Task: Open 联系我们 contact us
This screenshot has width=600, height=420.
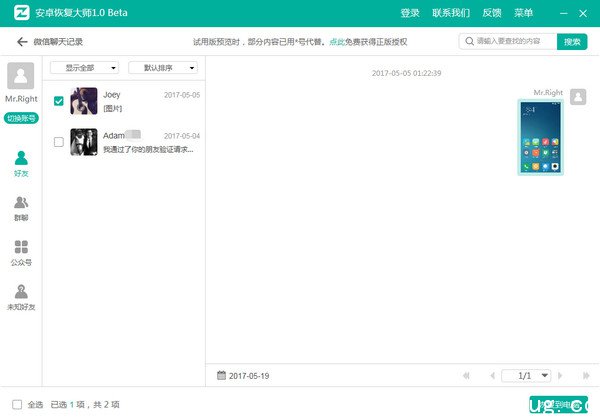Action: click(x=451, y=13)
